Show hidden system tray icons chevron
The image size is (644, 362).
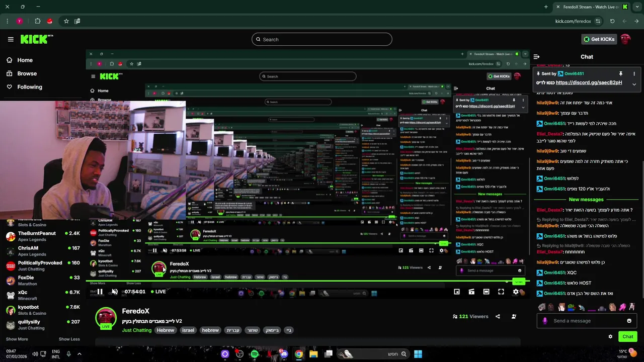click(x=79, y=354)
